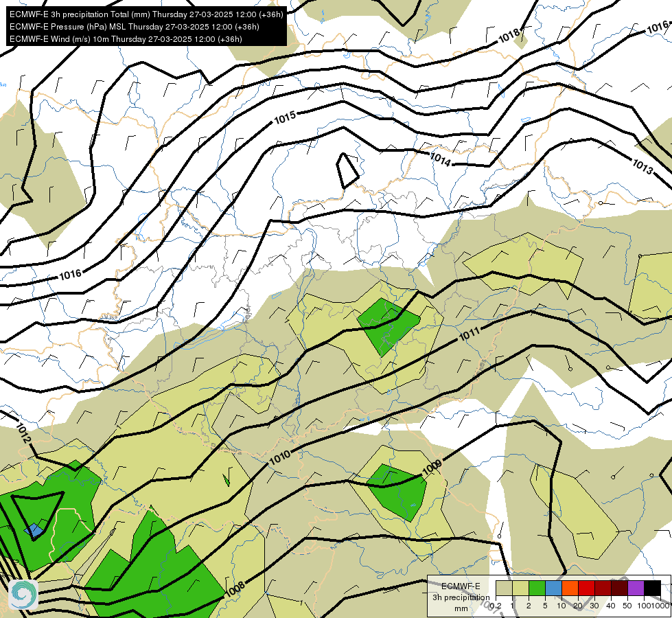Click the 'Wind (m/s) 10m' header line
This screenshot has width=672, height=618.
click(126, 39)
